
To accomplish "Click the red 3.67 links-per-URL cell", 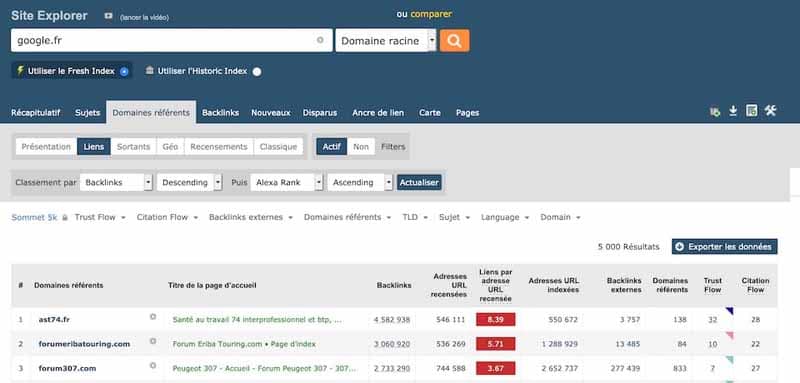I will point(496,368).
